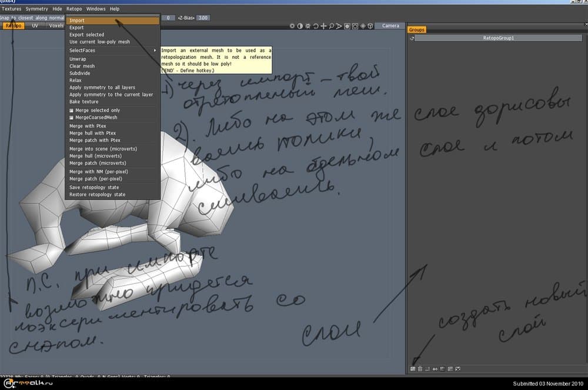
Task: Toggle the MergeCoarsedMesh checkbox
Action: point(72,117)
